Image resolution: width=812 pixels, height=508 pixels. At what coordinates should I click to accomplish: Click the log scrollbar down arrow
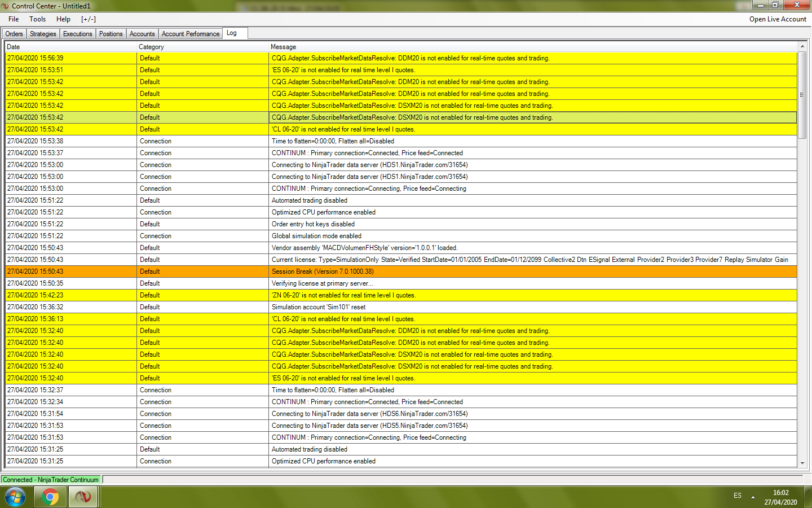click(802, 463)
